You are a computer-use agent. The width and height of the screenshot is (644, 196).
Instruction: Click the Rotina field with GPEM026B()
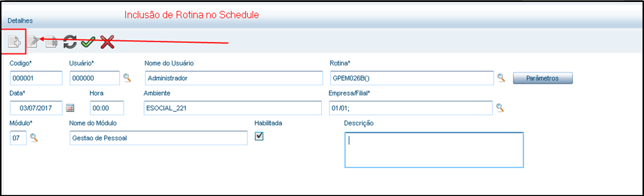tap(411, 78)
